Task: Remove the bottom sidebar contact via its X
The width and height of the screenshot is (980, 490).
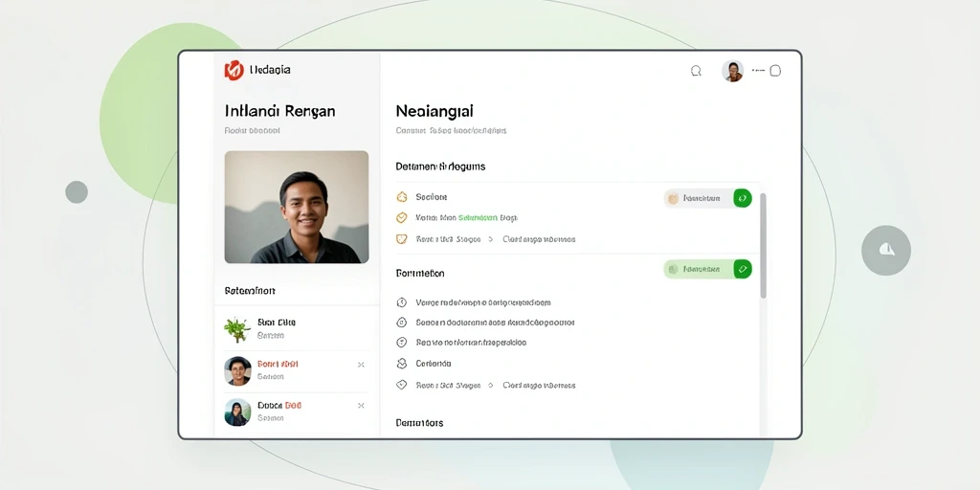Action: click(361, 406)
